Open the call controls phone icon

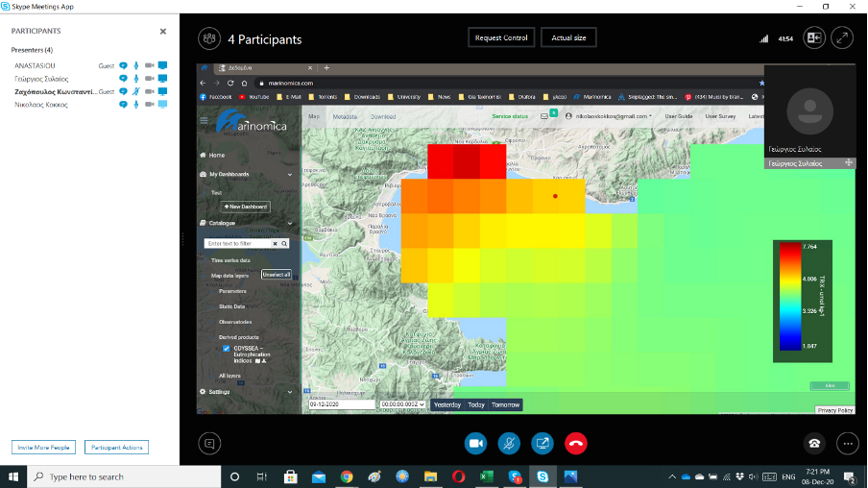tap(814, 443)
